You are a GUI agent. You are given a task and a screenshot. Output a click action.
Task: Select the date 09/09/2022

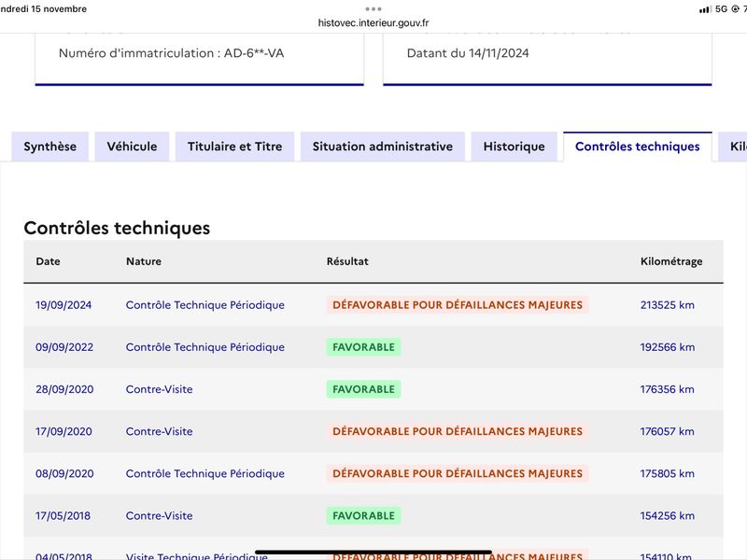click(64, 347)
